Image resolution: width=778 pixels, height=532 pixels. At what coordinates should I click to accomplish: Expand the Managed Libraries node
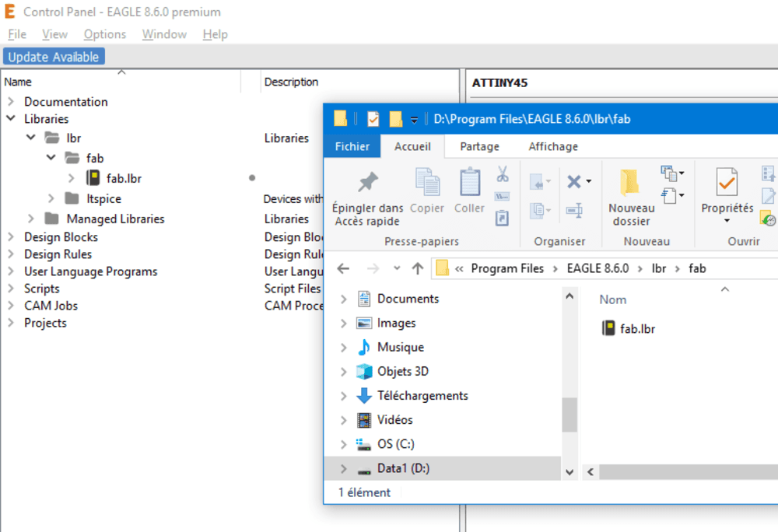(31, 219)
